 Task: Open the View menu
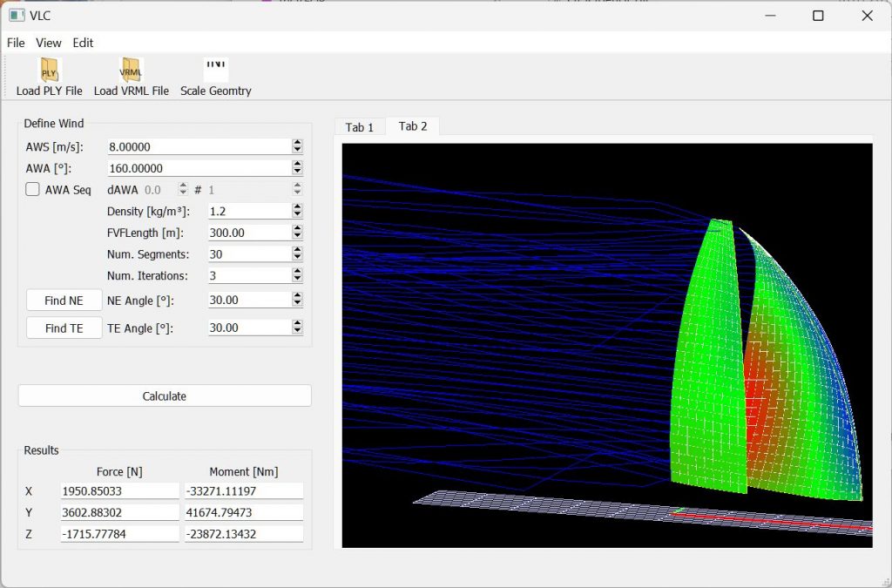(x=49, y=43)
